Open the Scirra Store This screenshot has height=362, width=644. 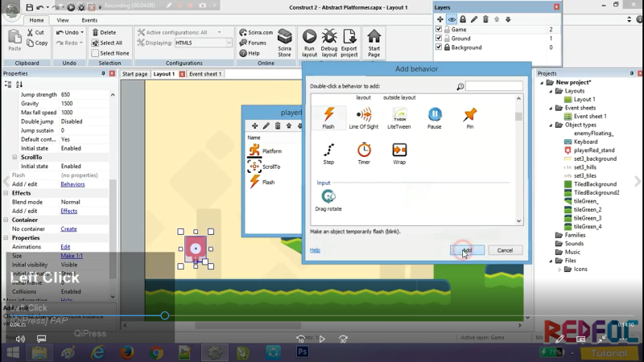284,43
